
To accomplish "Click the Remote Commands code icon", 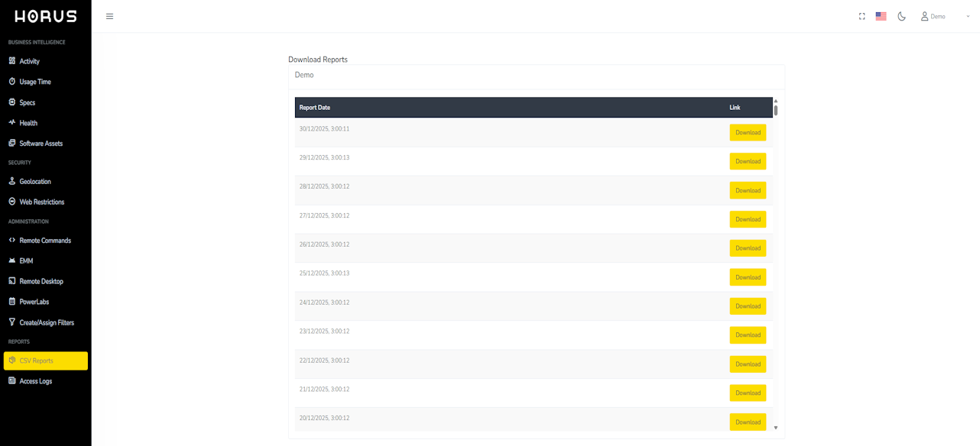I will (x=12, y=241).
